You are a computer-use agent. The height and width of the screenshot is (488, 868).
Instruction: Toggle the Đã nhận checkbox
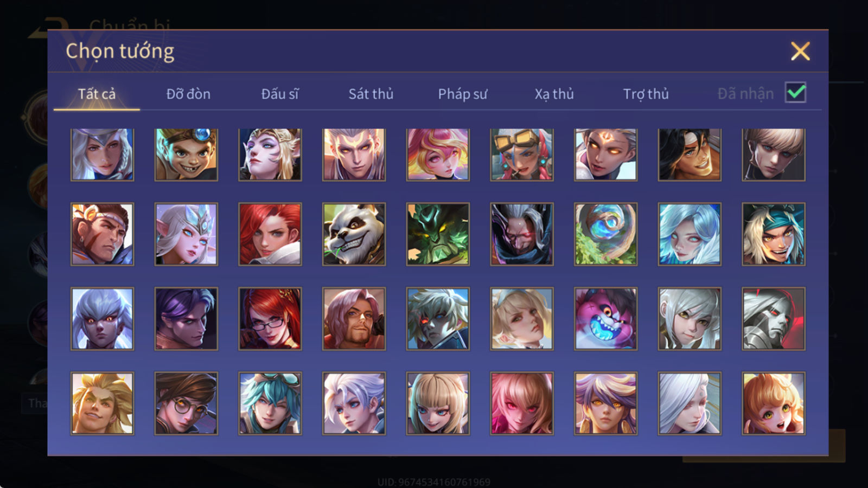pos(795,93)
